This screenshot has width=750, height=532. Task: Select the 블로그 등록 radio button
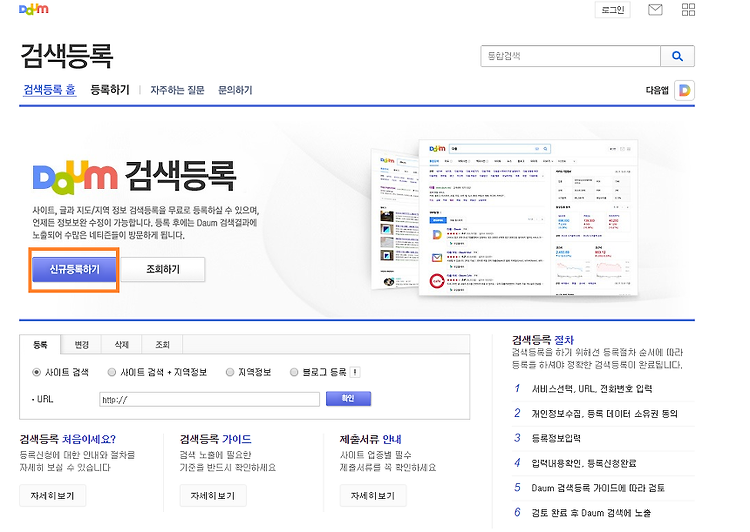tap(294, 372)
